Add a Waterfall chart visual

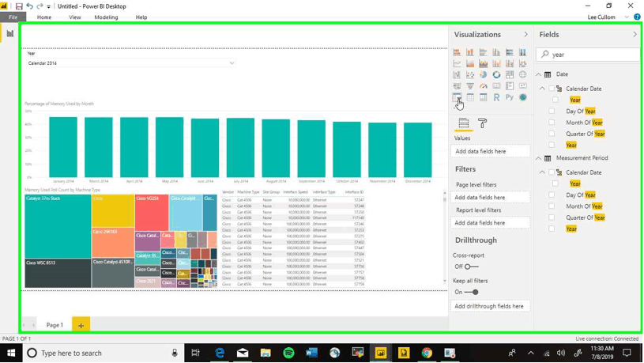click(457, 75)
